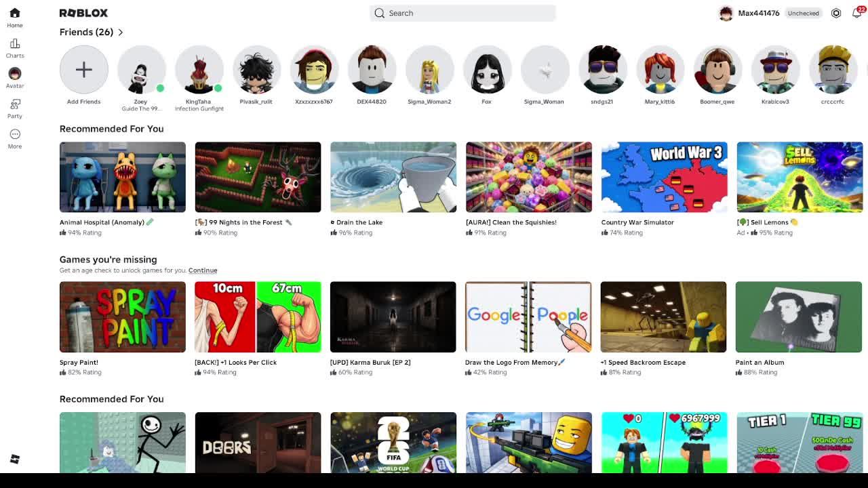The height and width of the screenshot is (488, 868).
Task: Open Sigma_Woman's friend avatar
Action: [545, 70]
